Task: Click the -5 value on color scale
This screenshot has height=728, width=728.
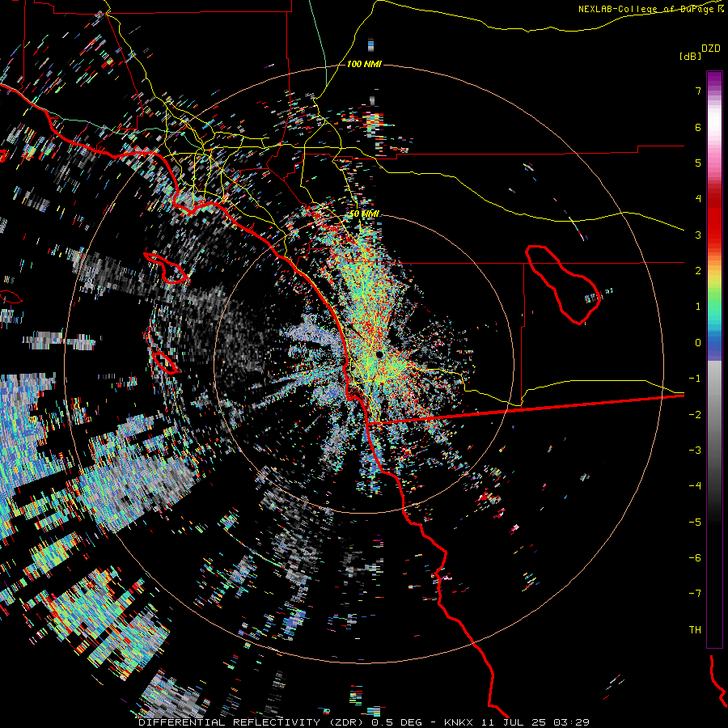Action: pyautogui.click(x=695, y=523)
